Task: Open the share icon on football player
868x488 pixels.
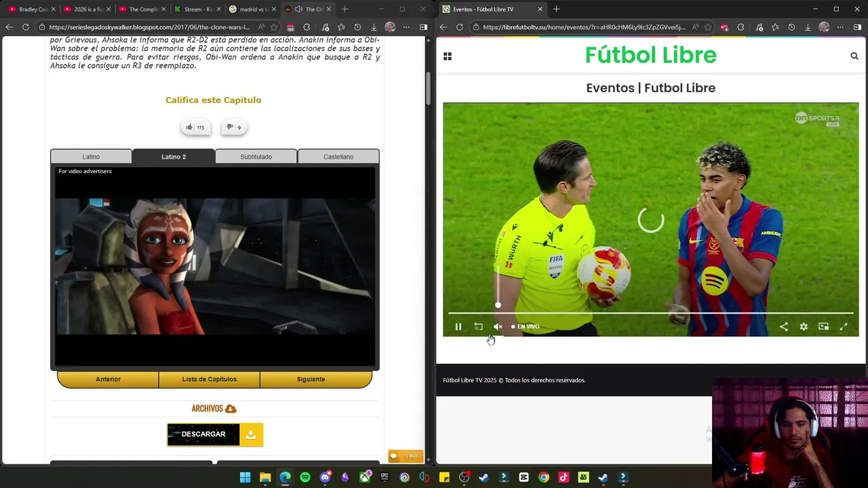Action: 784,327
